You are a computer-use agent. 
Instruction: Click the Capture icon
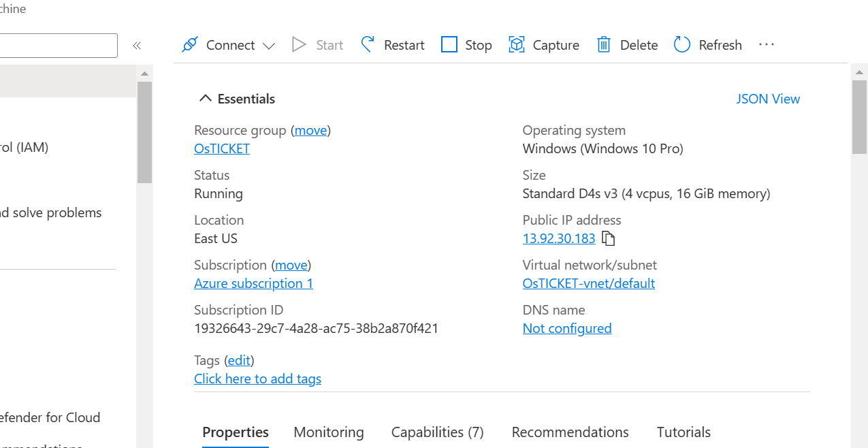point(517,45)
